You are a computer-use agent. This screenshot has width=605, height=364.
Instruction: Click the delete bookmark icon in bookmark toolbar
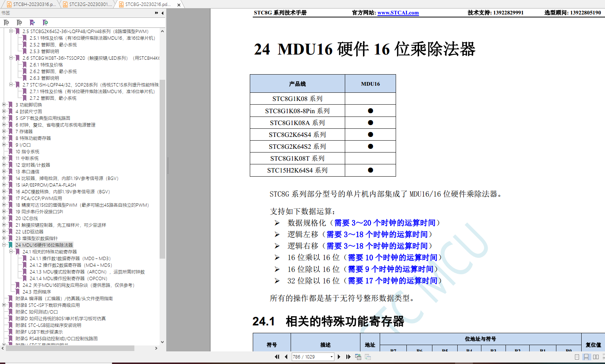pos(6,23)
